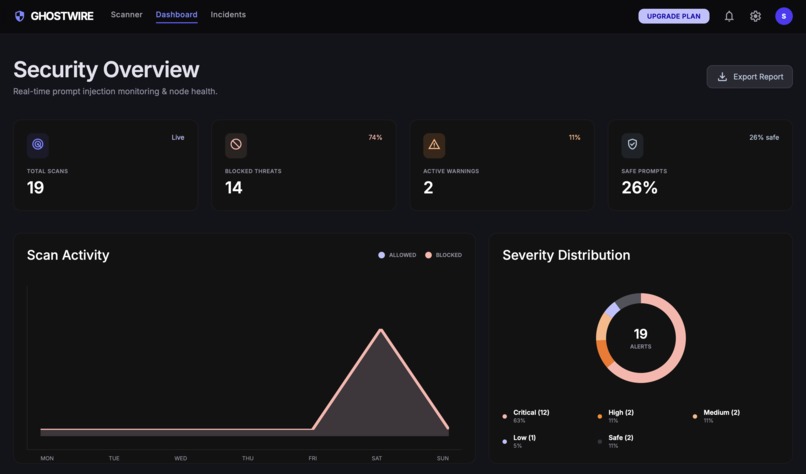Click the Total Scans target icon
Screen dimensions: 806x474
pyautogui.click(x=38, y=144)
